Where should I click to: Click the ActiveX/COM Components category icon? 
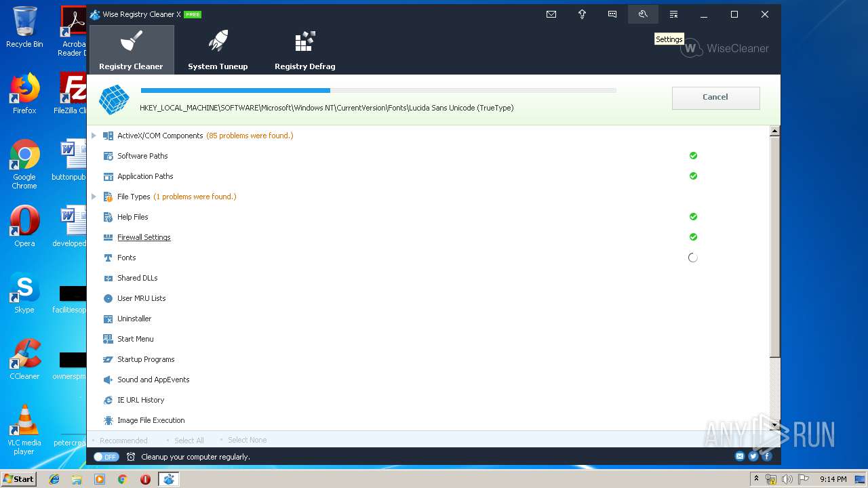point(108,136)
